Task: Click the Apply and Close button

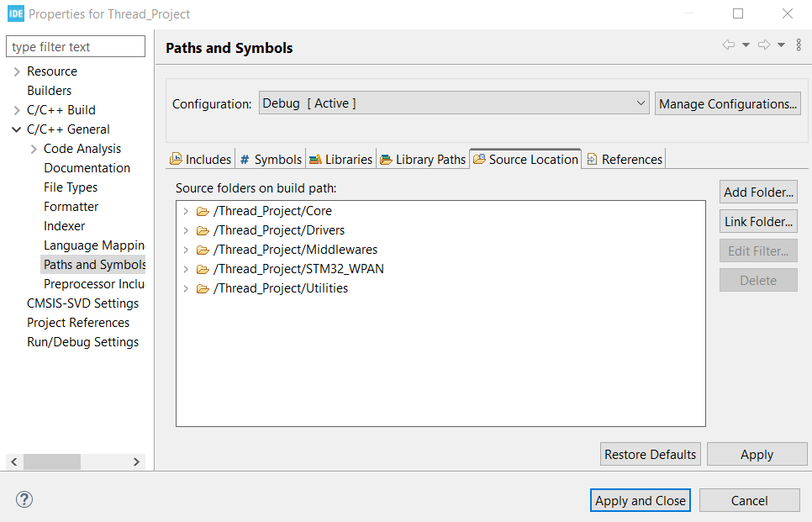Action: [640, 499]
